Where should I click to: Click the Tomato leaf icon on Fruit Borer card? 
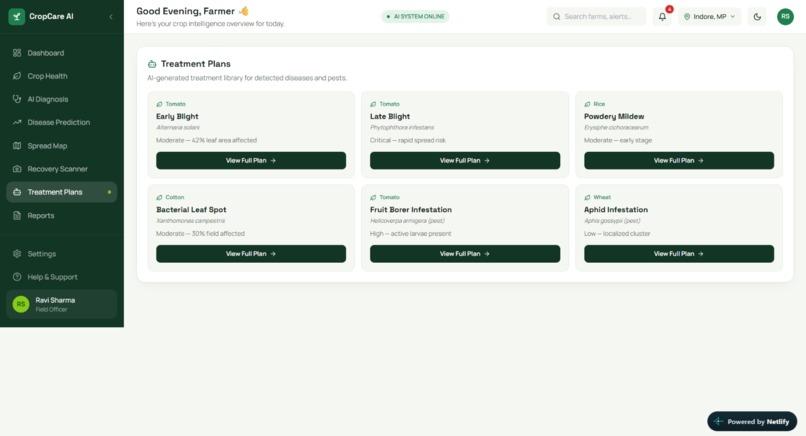click(x=373, y=197)
